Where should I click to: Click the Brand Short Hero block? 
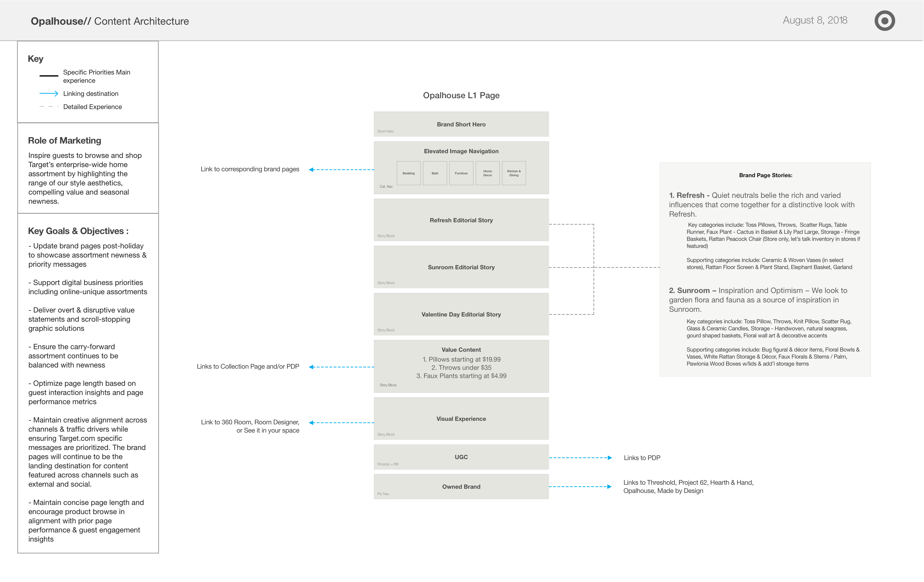click(461, 124)
